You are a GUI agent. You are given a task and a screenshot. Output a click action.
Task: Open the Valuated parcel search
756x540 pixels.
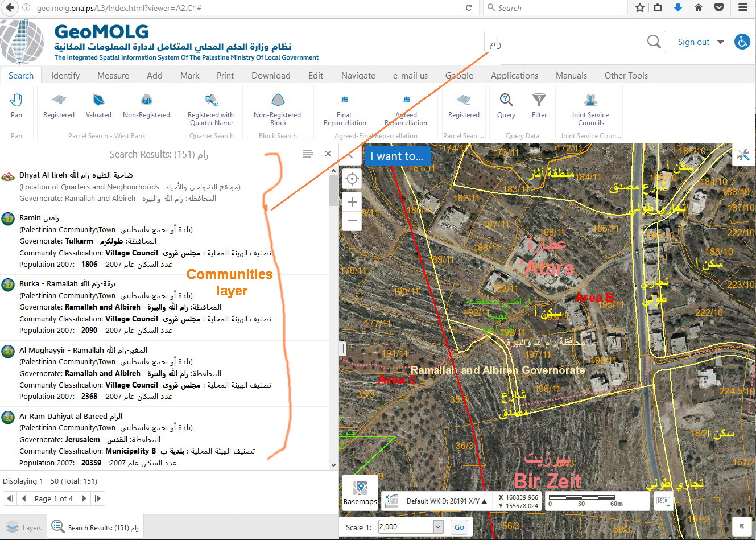click(x=98, y=106)
